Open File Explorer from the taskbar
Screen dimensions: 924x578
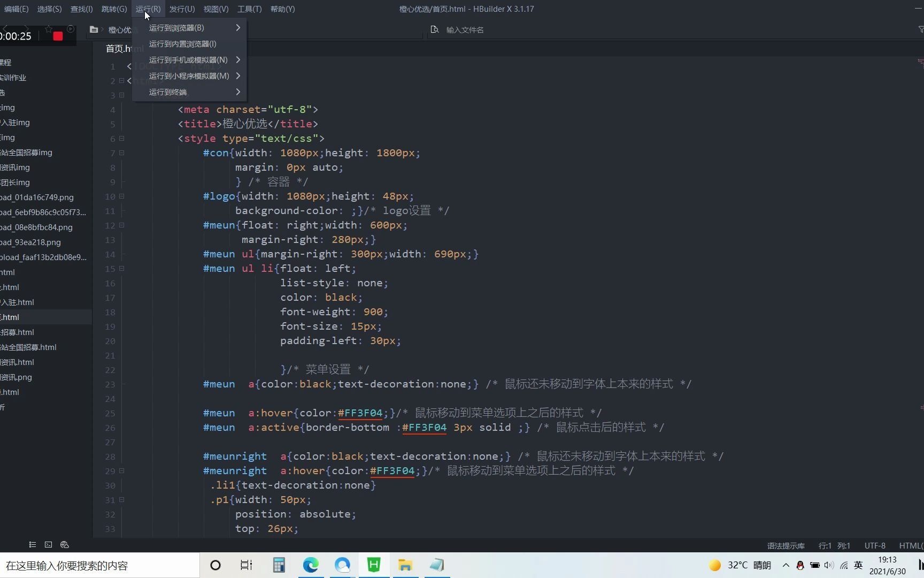(x=405, y=565)
